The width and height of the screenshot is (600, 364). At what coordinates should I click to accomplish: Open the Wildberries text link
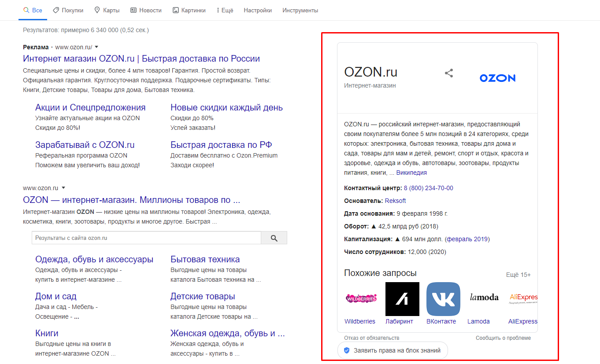pyautogui.click(x=360, y=321)
